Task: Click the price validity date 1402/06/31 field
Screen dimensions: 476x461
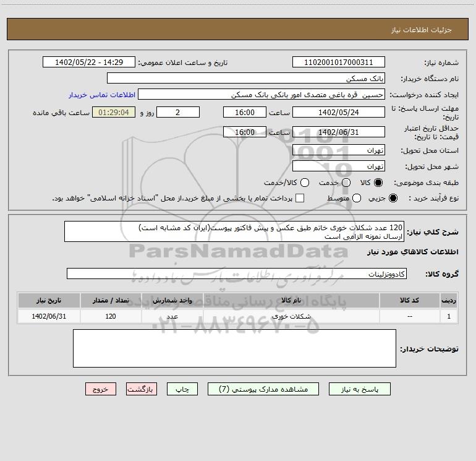Action: (339, 132)
